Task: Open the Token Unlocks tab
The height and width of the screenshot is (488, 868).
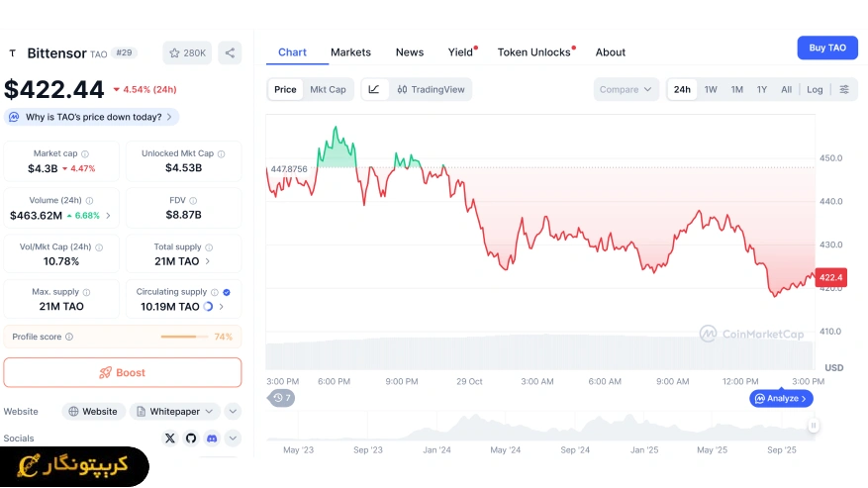Action: click(533, 52)
